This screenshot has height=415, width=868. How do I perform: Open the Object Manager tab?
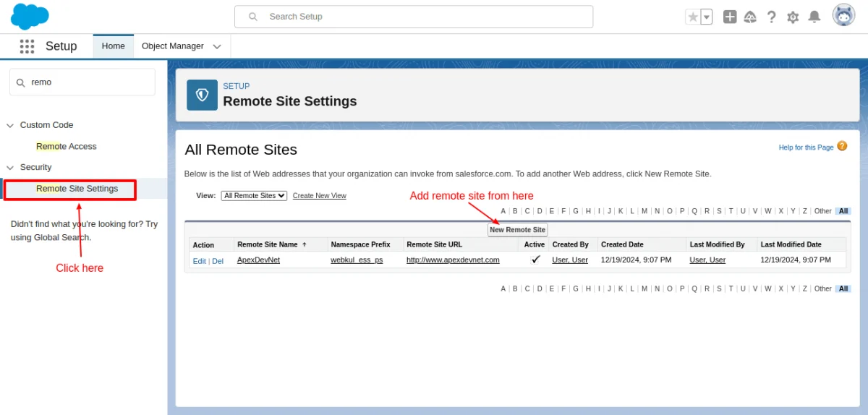click(x=173, y=46)
